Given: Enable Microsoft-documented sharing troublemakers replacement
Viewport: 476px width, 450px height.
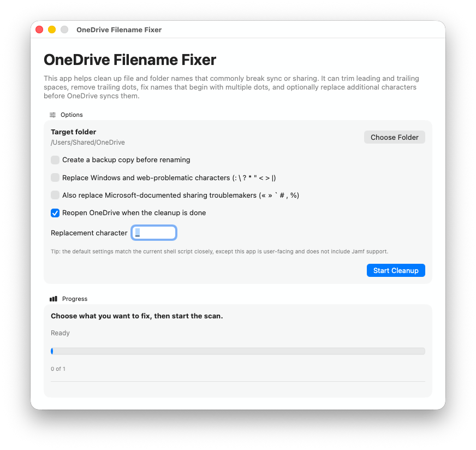Looking at the screenshot, I should 55,195.
